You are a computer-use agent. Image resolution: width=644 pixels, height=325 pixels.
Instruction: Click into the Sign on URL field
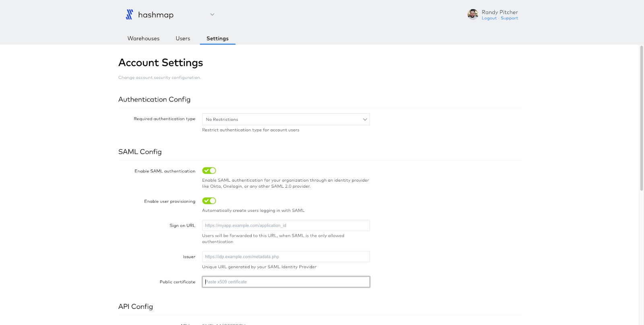[286, 226]
